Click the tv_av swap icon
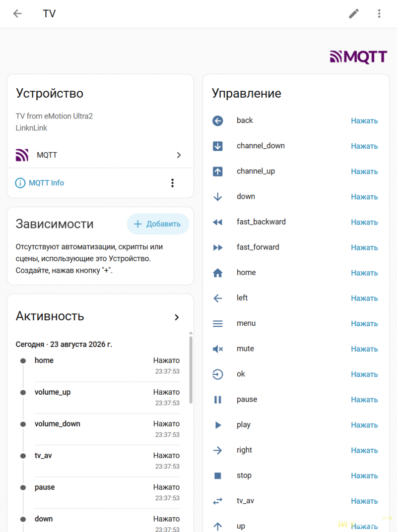The width and height of the screenshot is (397, 532). pos(218,501)
